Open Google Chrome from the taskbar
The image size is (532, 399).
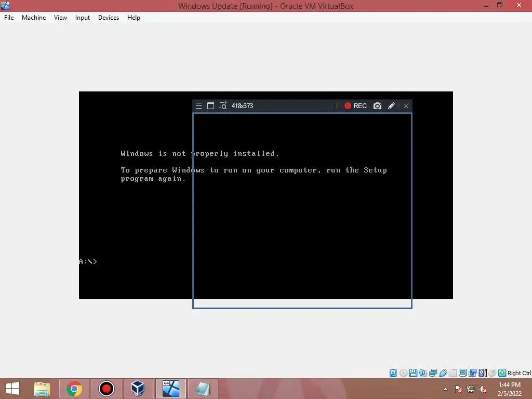pyautogui.click(x=74, y=389)
